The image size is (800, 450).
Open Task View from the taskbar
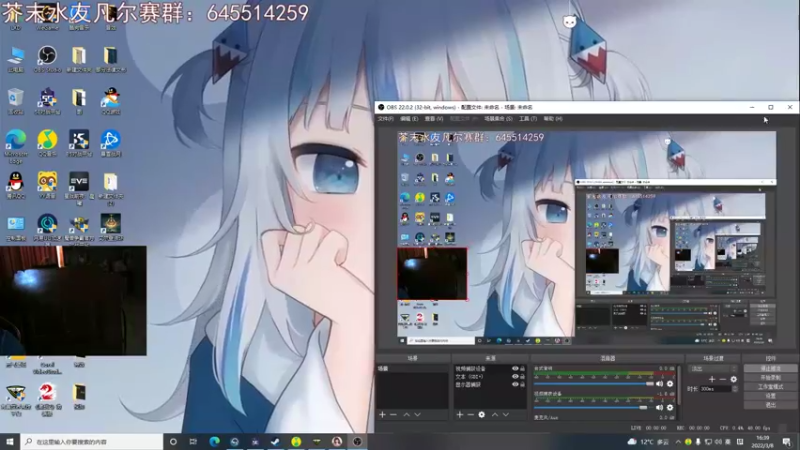pyautogui.click(x=193, y=441)
